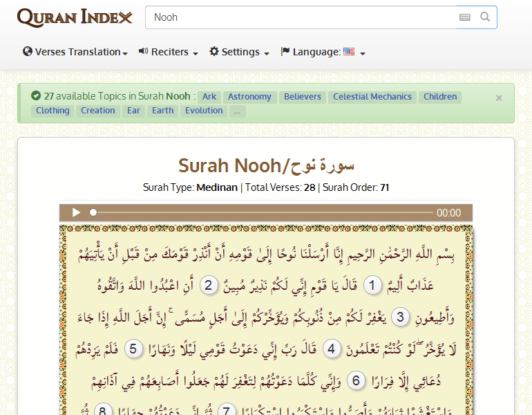Click the audio progress seek bar
This screenshot has width=532, height=415.
(263, 213)
